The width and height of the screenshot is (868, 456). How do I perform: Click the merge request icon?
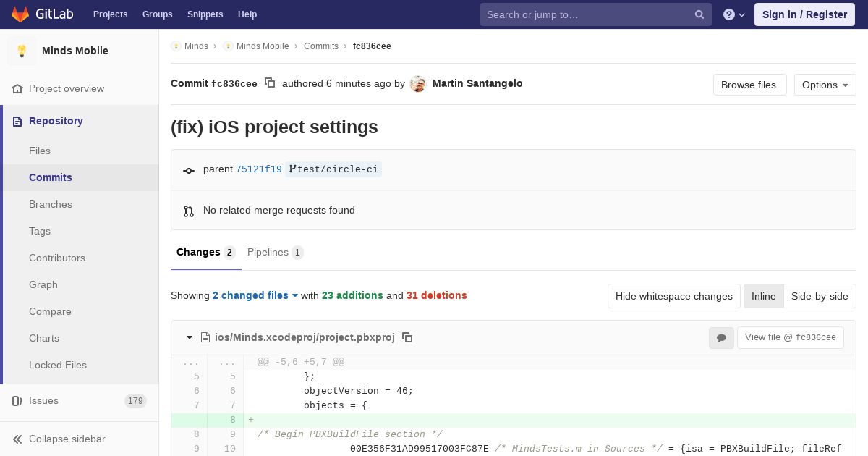(x=189, y=211)
